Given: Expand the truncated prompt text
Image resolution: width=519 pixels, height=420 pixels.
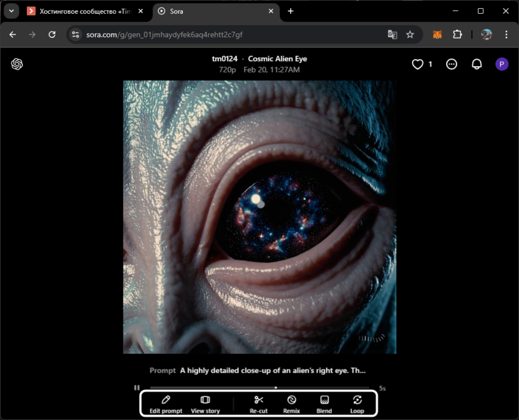Looking at the screenshot, I should tap(273, 370).
